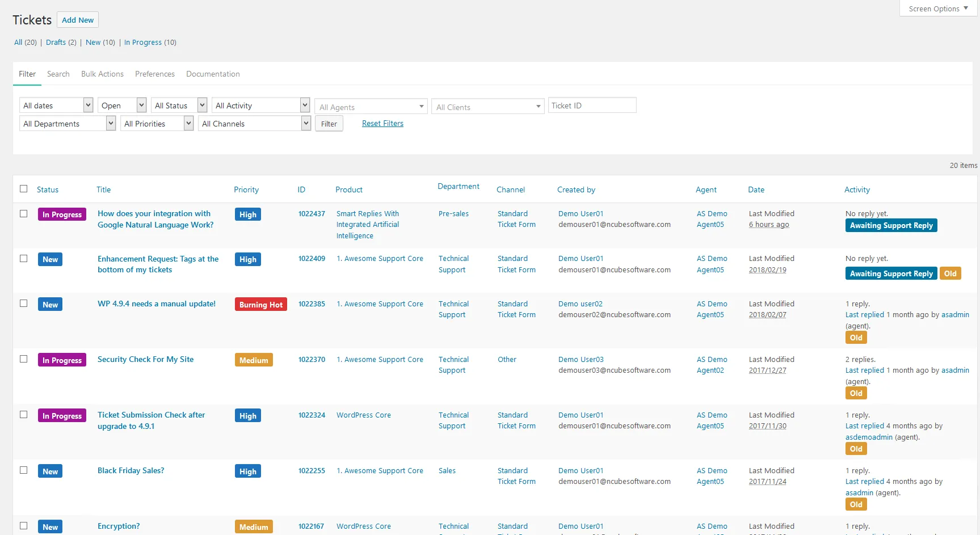Open ticket titled Encryption?

(x=119, y=526)
